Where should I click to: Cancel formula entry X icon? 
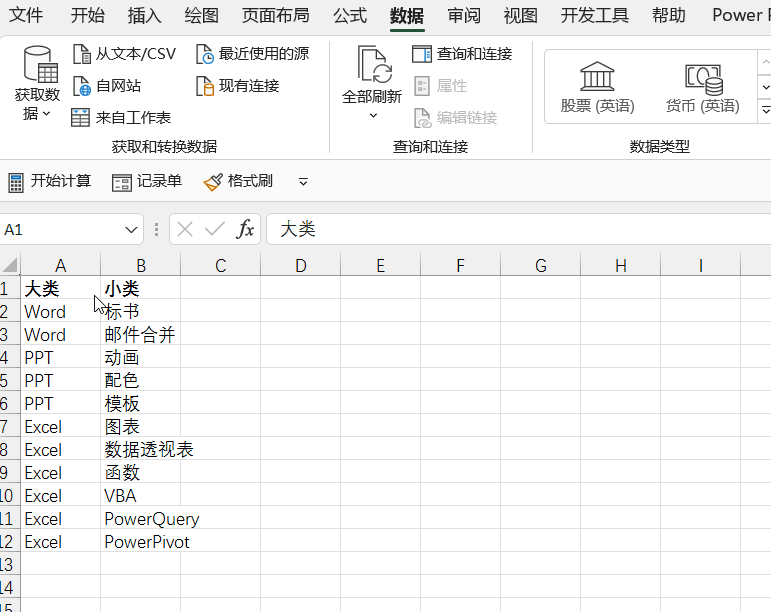(185, 230)
